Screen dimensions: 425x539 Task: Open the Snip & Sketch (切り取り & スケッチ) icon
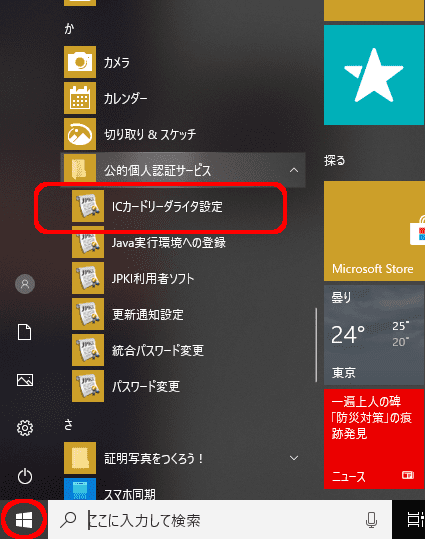tap(80, 134)
